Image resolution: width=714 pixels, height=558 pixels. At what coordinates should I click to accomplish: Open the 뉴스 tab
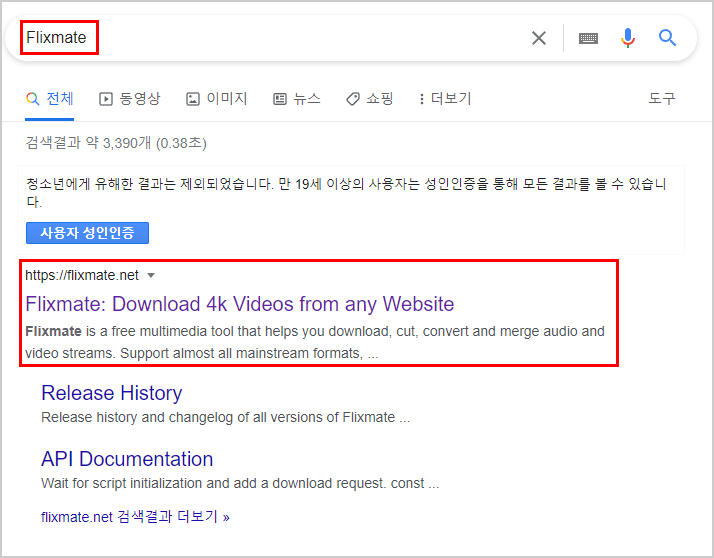click(297, 98)
